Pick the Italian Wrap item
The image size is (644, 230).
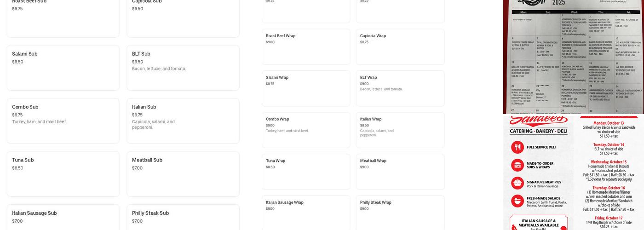pyautogui.click(x=400, y=130)
